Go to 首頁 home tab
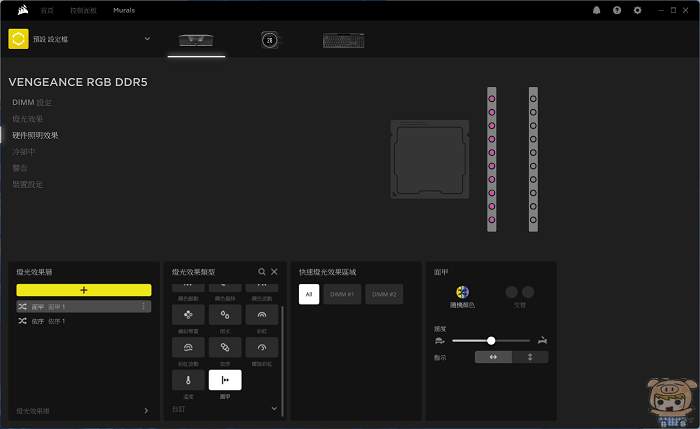Viewport: 700px width, 429px height. click(47, 10)
